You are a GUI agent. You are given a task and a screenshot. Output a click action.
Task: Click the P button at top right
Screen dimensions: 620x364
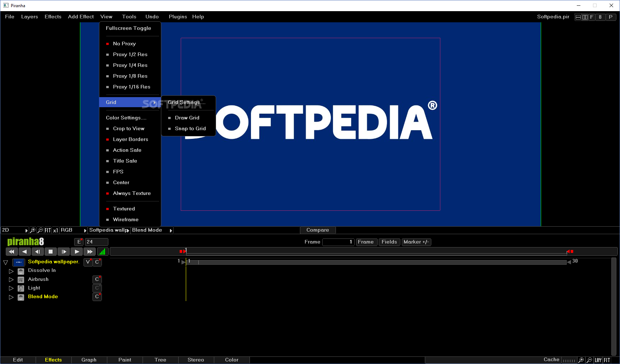[611, 17]
